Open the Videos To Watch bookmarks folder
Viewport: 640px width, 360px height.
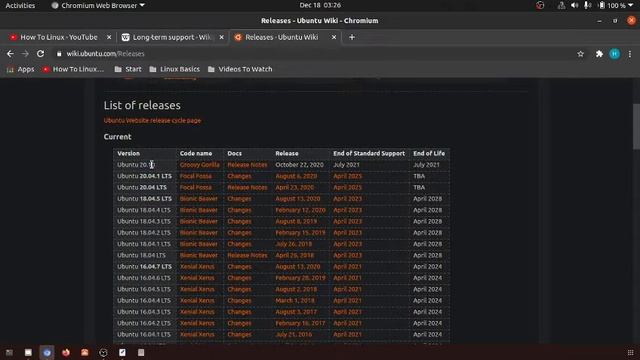[240, 69]
